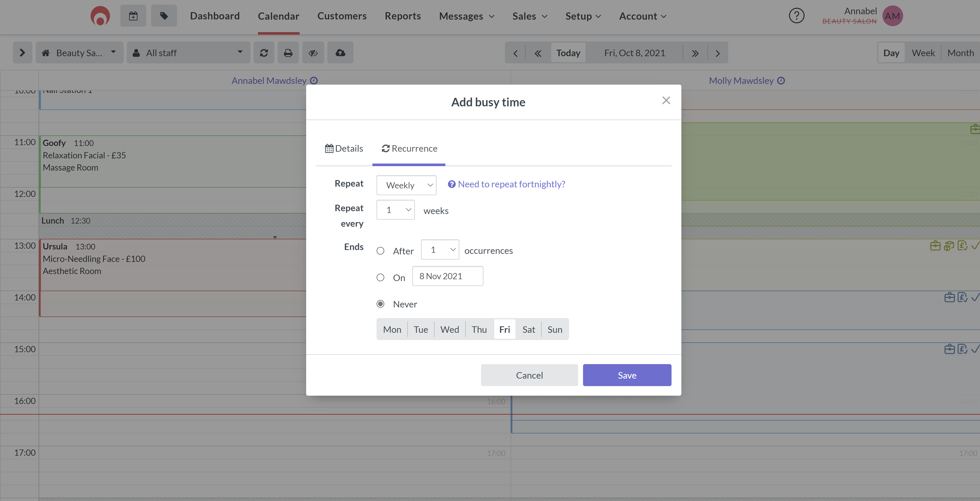Viewport: 980px width, 501px height.
Task: Save the busy time recurrence
Action: 627,375
